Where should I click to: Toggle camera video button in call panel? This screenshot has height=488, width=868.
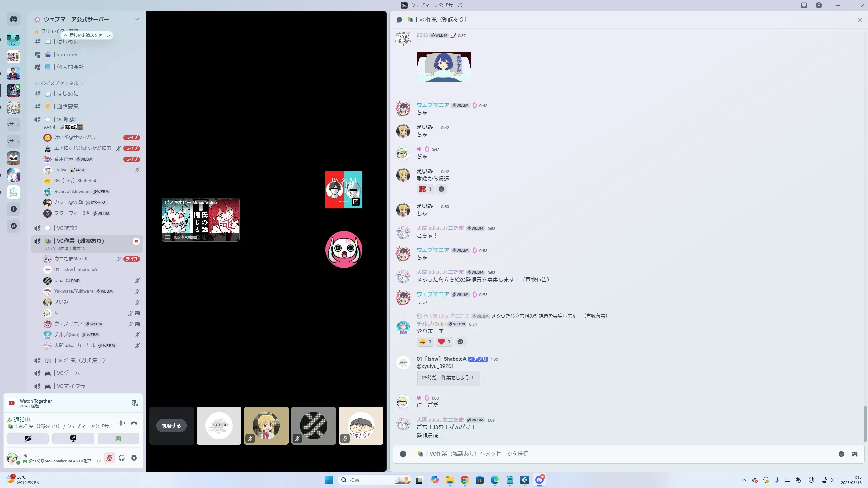coord(28,439)
